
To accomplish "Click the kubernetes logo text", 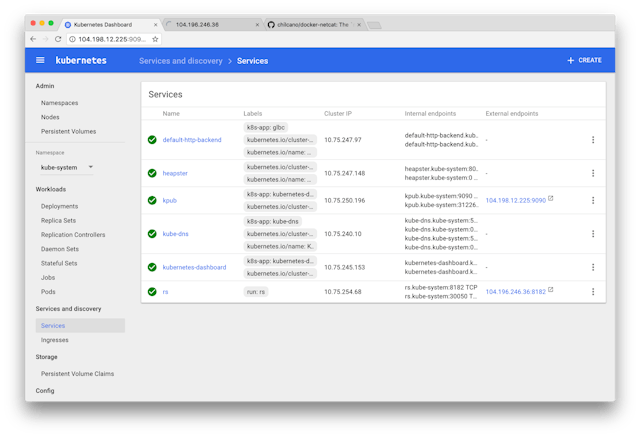I will click(x=81, y=60).
